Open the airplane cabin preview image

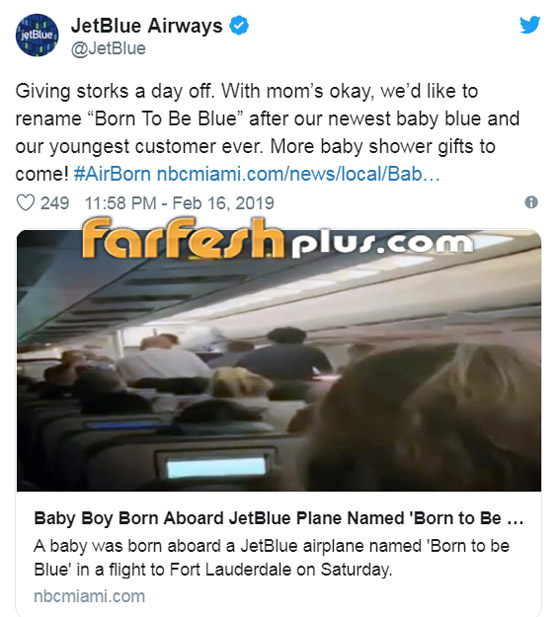(279, 360)
